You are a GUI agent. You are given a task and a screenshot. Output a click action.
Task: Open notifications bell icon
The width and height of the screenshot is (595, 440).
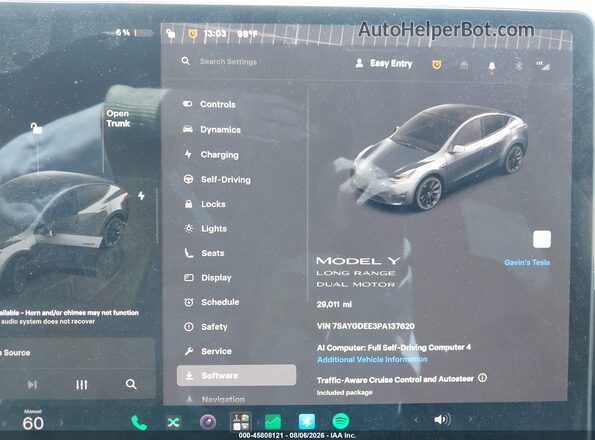[x=492, y=67]
